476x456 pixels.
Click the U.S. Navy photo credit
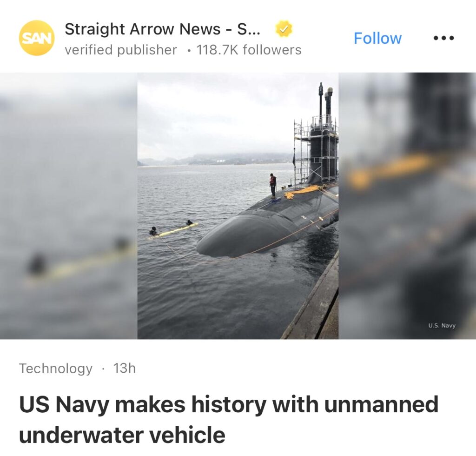coord(442,325)
